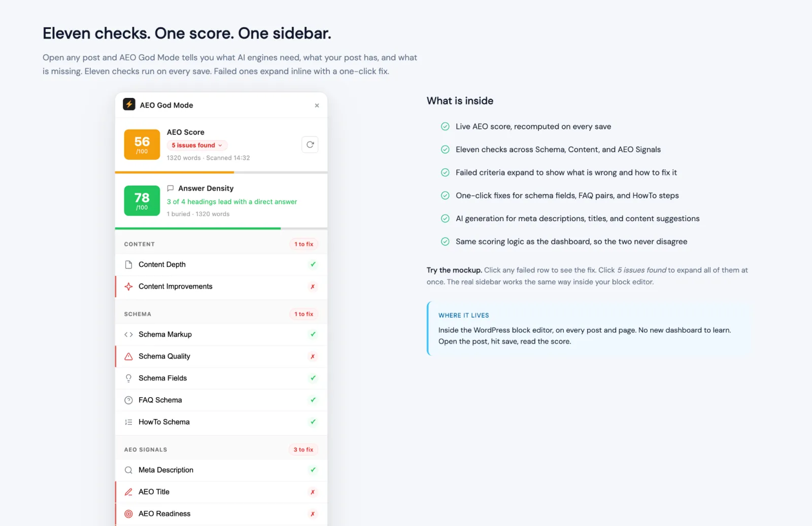Click the AEO Title red X mark
Image resolution: width=812 pixels, height=526 pixels.
313,492
